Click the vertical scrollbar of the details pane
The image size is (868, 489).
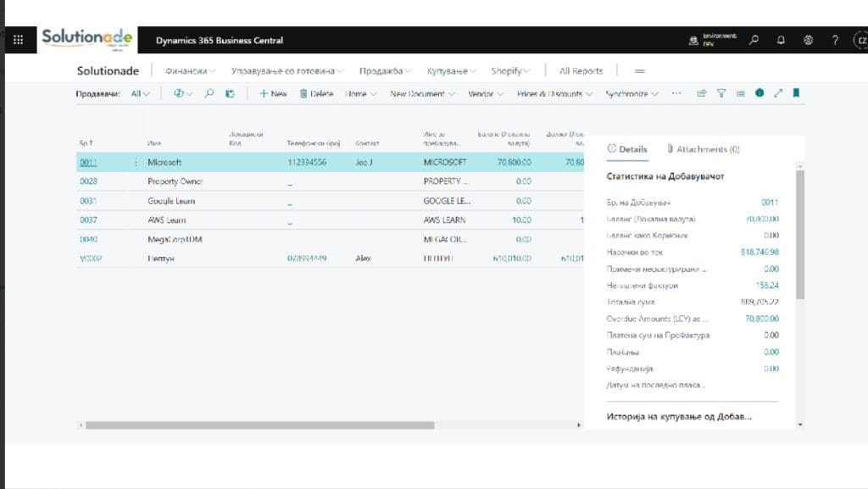(800, 235)
